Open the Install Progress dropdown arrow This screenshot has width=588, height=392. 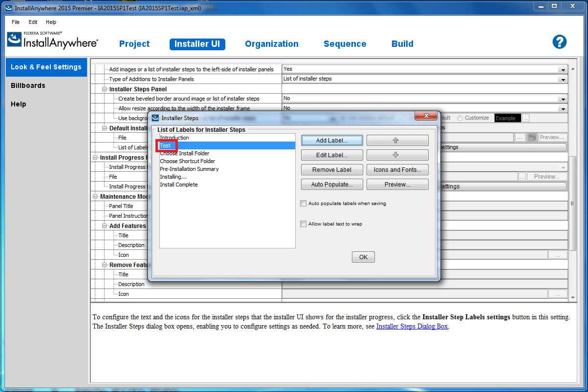[563, 167]
